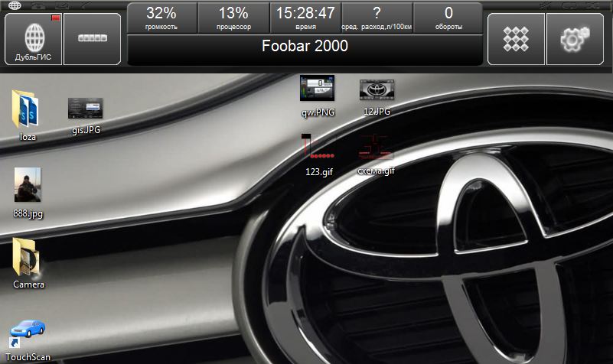The width and height of the screenshot is (613, 364).
Task: Click the small globe status icon
Action: point(15,5)
